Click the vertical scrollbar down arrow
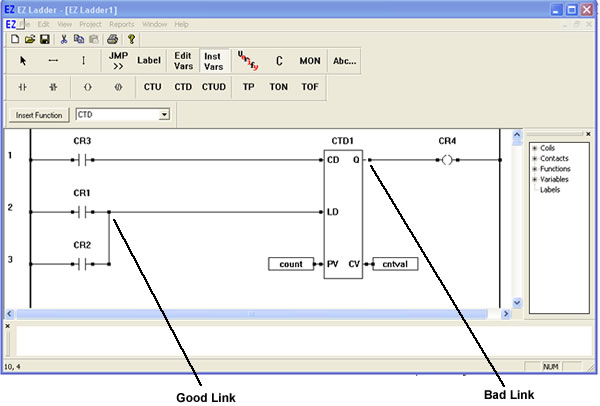600x406 pixels. (x=517, y=302)
